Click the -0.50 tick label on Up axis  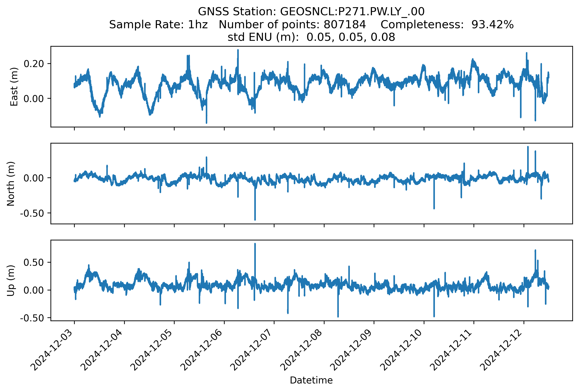(32, 318)
